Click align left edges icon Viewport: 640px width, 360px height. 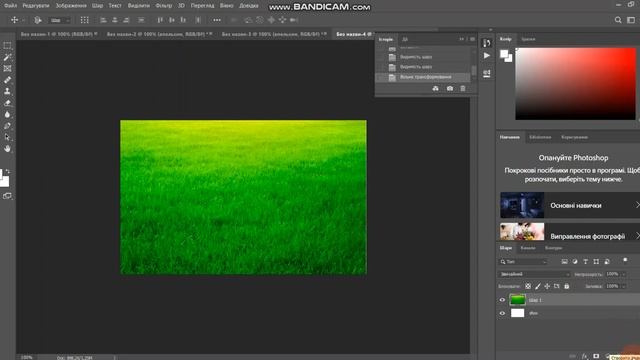(x=103, y=20)
